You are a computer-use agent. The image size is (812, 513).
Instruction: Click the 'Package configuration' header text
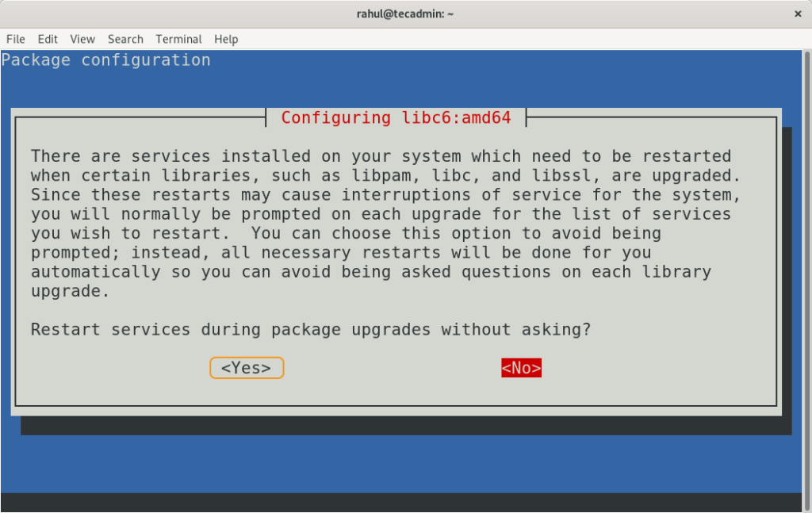(106, 60)
